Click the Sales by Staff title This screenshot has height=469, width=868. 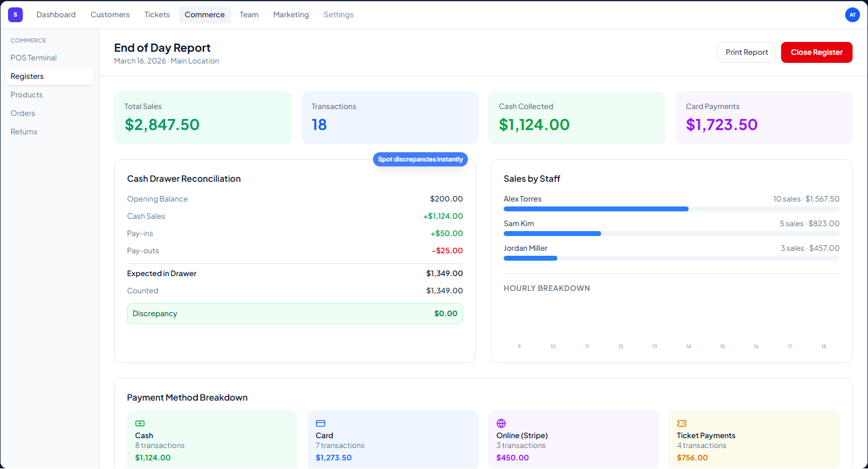point(532,179)
